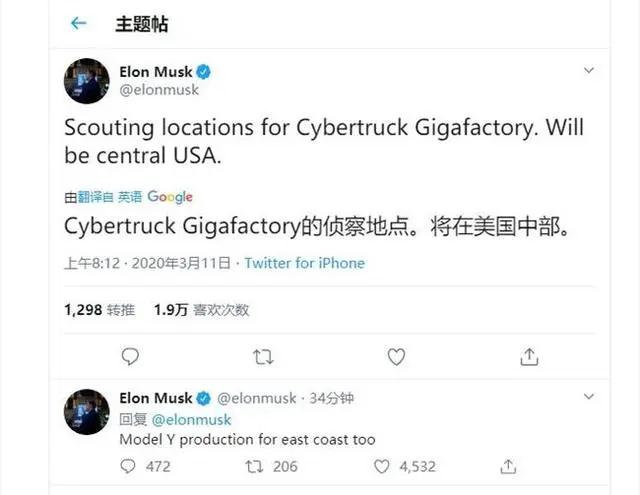The image size is (640, 495).
Task: Open the Twitter for iPhone link
Action: pos(305,263)
